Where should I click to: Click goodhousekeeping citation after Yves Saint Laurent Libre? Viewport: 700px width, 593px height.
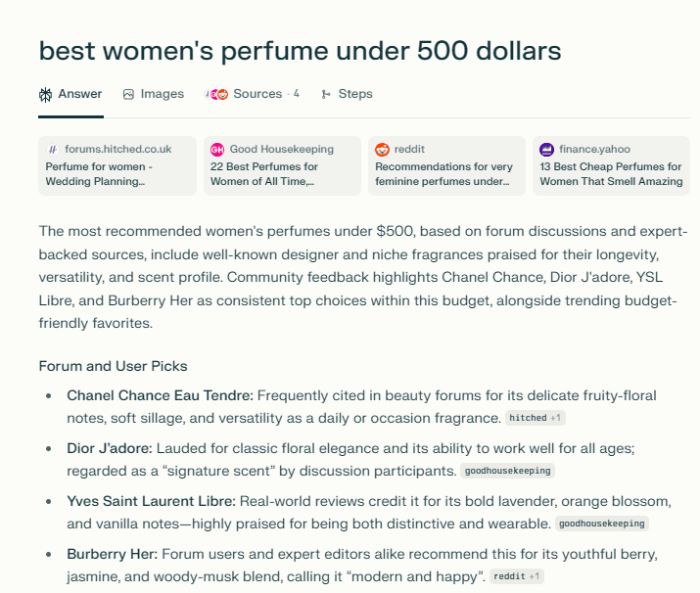(x=601, y=524)
